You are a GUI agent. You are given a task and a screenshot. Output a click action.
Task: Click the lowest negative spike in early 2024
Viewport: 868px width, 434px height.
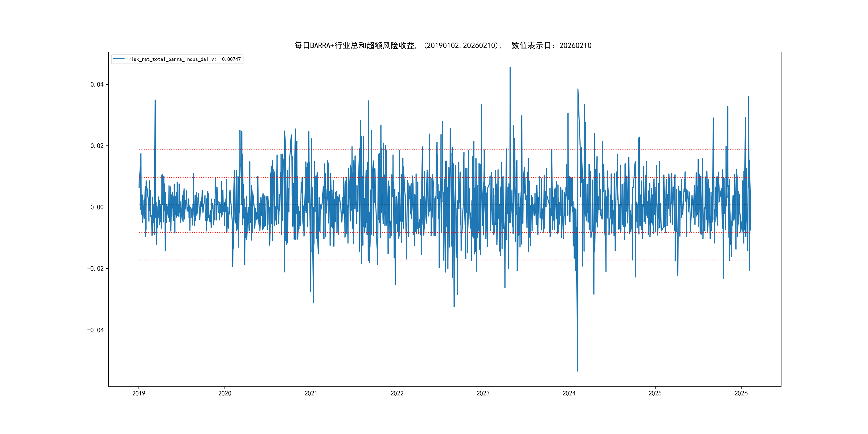[x=578, y=370]
